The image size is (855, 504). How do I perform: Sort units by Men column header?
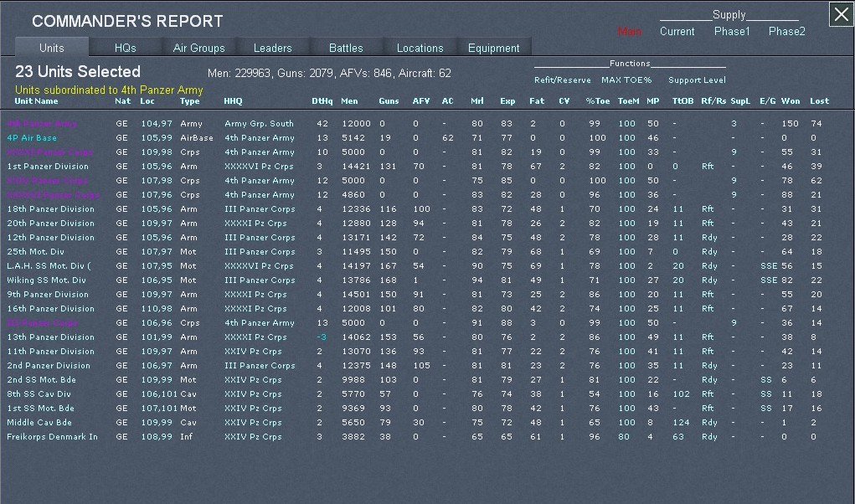[x=349, y=101]
